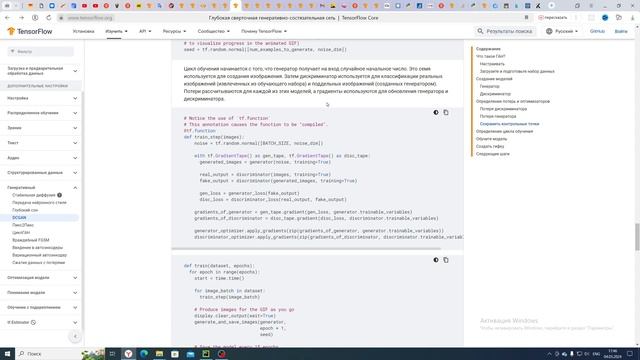Expand the Текст sidebar section
This screenshot has width=640, height=360.
pyautogui.click(x=41, y=143)
